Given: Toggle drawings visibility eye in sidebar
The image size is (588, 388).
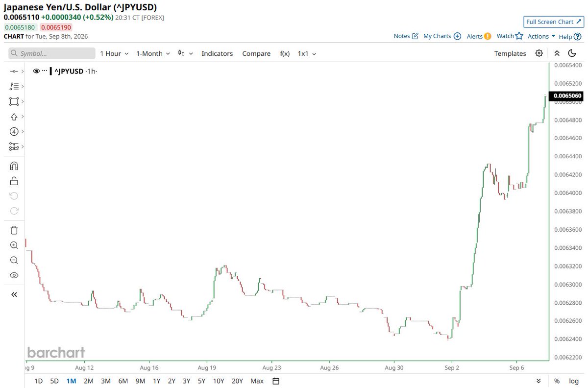Looking at the screenshot, I should coord(14,275).
